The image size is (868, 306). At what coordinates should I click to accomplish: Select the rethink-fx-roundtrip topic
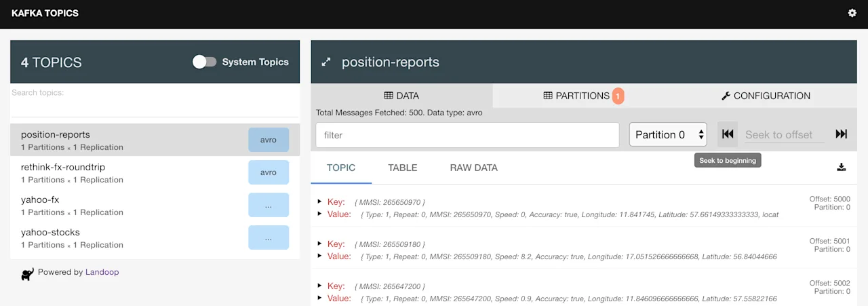[155, 172]
